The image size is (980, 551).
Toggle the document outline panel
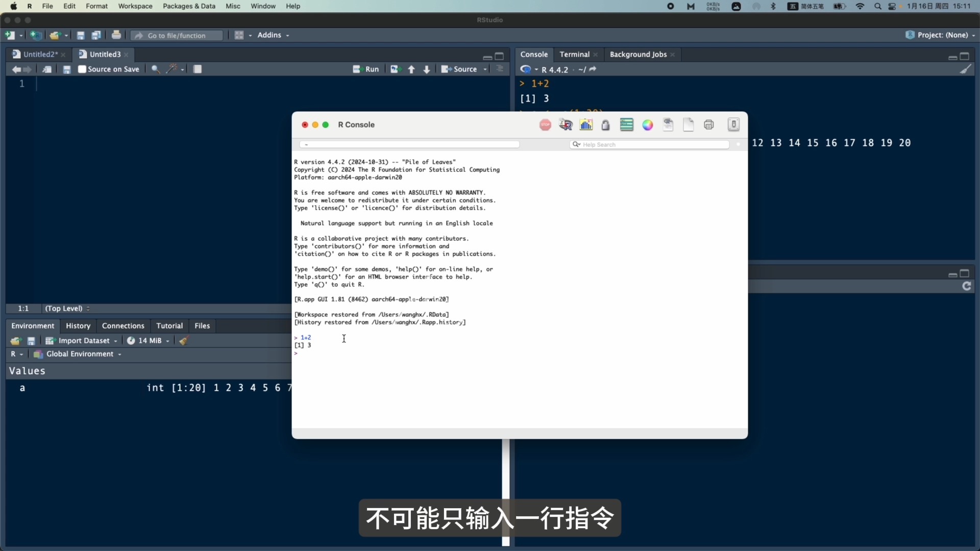coord(500,69)
